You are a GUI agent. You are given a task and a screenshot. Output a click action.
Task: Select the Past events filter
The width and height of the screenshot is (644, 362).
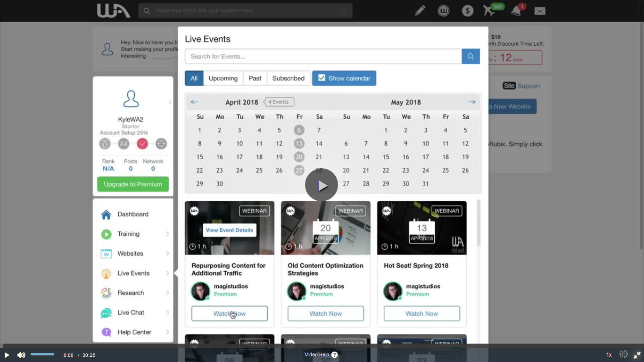click(x=255, y=78)
